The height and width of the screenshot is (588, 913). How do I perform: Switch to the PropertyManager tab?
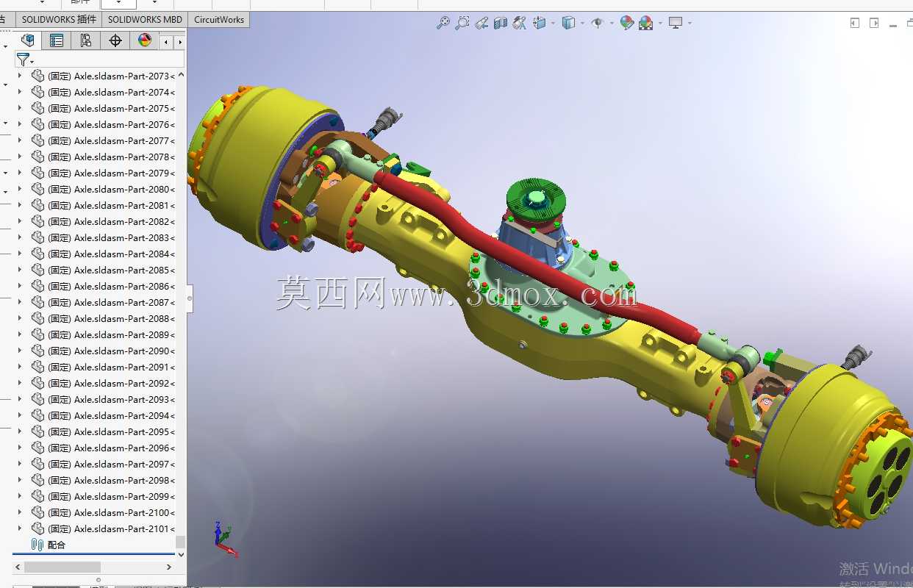57,40
